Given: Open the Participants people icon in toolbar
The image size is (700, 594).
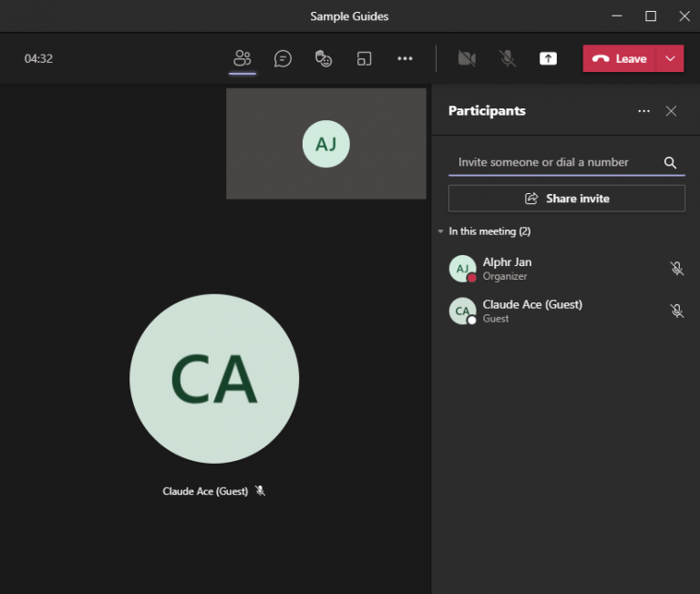Looking at the screenshot, I should click(x=242, y=58).
